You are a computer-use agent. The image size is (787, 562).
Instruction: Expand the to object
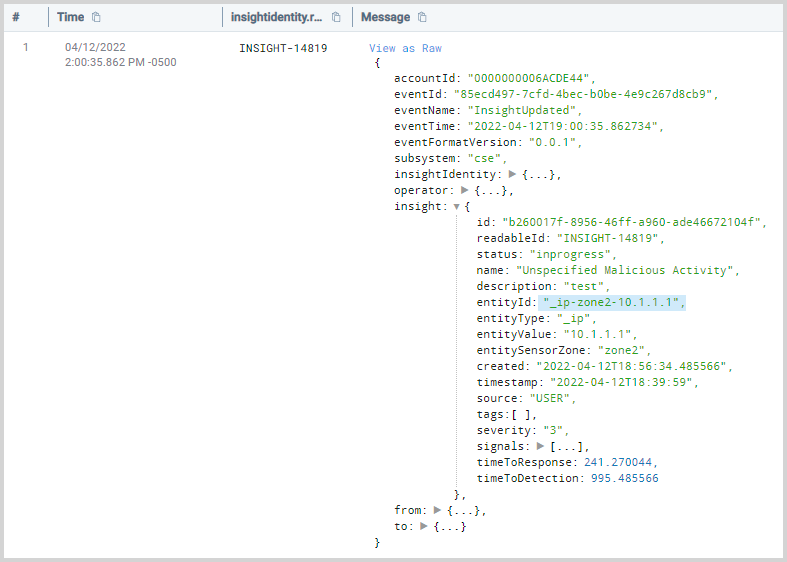click(x=424, y=526)
